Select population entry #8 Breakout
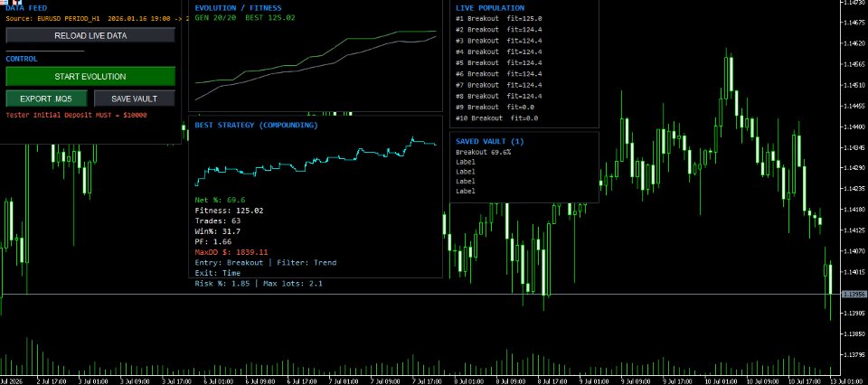This screenshot has height=385, width=868. (x=499, y=96)
